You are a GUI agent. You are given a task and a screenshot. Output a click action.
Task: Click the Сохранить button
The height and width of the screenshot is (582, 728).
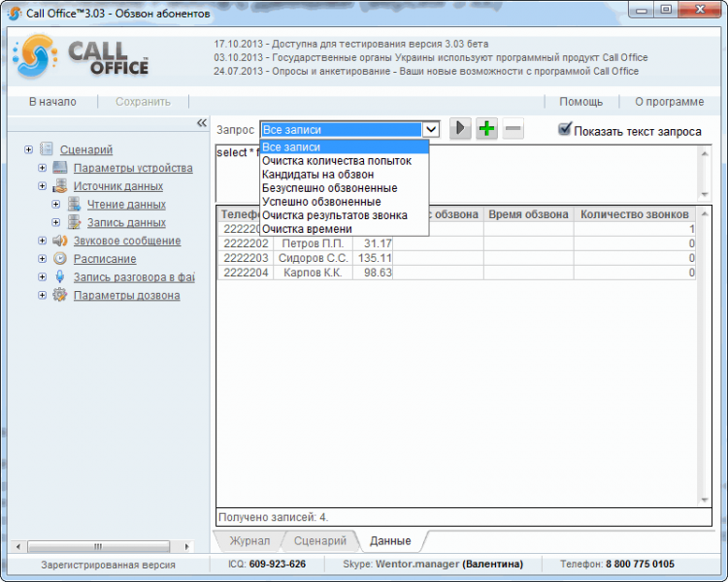click(143, 102)
